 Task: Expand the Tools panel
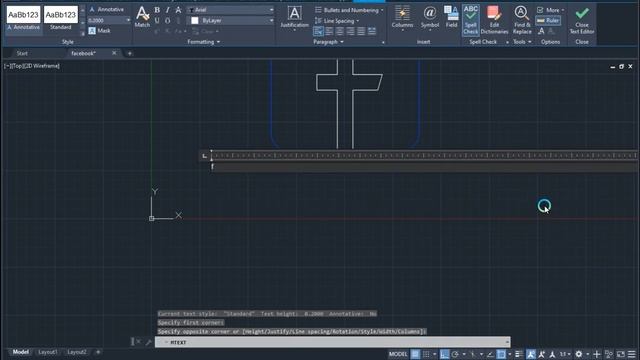[x=522, y=42]
